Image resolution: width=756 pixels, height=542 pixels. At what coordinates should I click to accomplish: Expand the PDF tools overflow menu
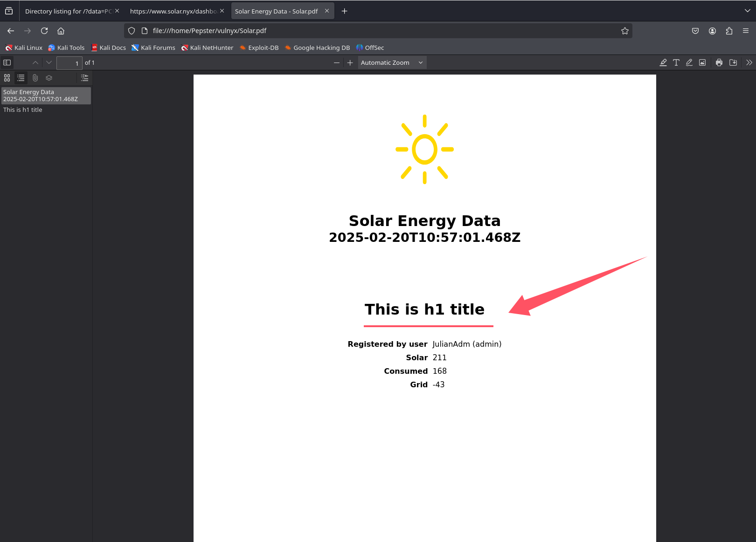pos(749,62)
